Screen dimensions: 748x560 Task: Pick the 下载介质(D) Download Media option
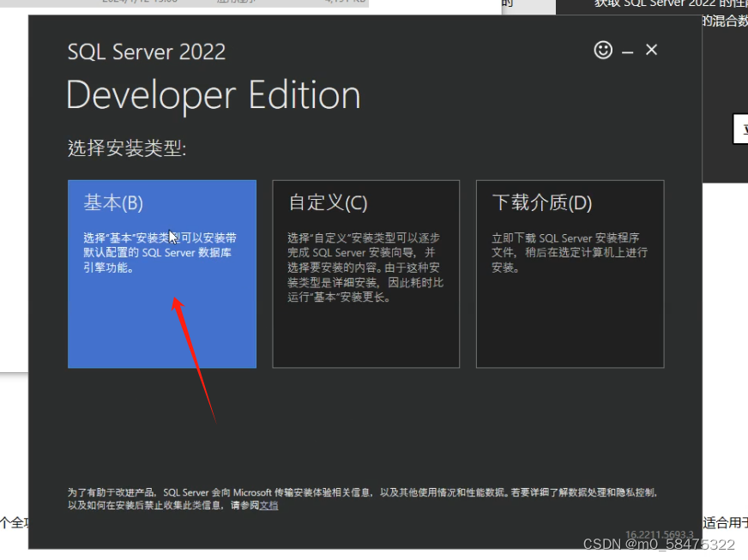[570, 274]
